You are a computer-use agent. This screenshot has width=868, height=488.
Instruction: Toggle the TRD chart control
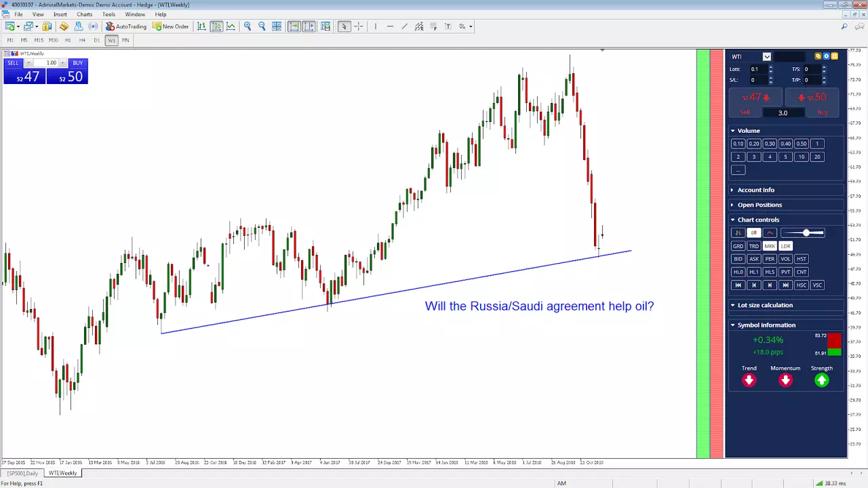point(754,246)
